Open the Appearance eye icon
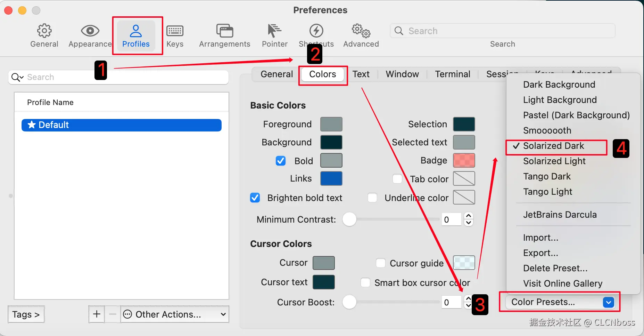This screenshot has height=336, width=644. [90, 31]
